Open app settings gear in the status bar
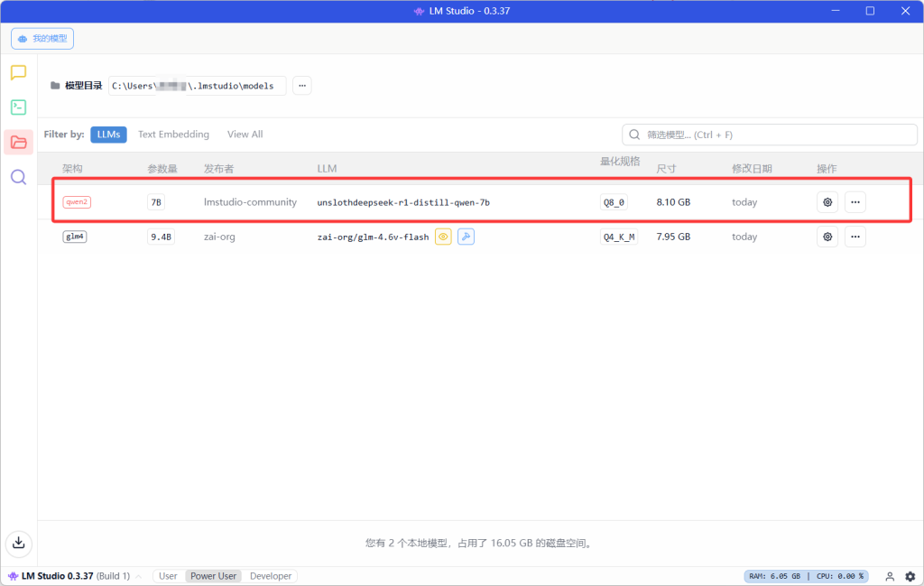924x586 pixels. click(910, 576)
